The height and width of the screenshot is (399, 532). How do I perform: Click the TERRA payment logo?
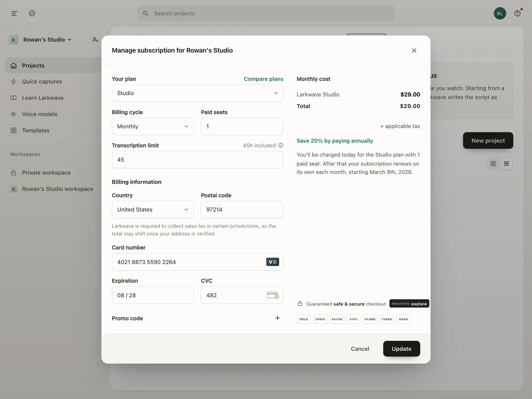387,319
